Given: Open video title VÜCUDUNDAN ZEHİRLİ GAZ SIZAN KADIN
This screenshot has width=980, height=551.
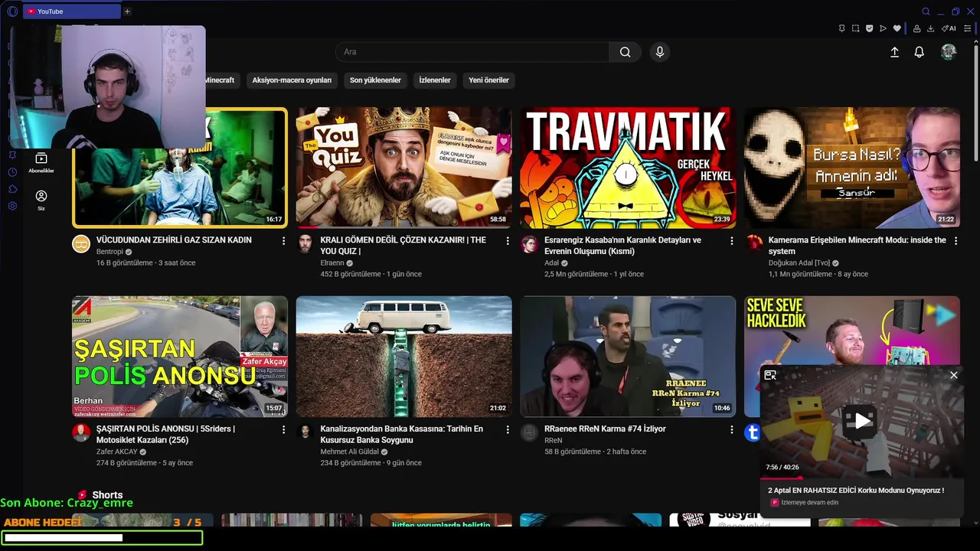Looking at the screenshot, I should [x=174, y=240].
